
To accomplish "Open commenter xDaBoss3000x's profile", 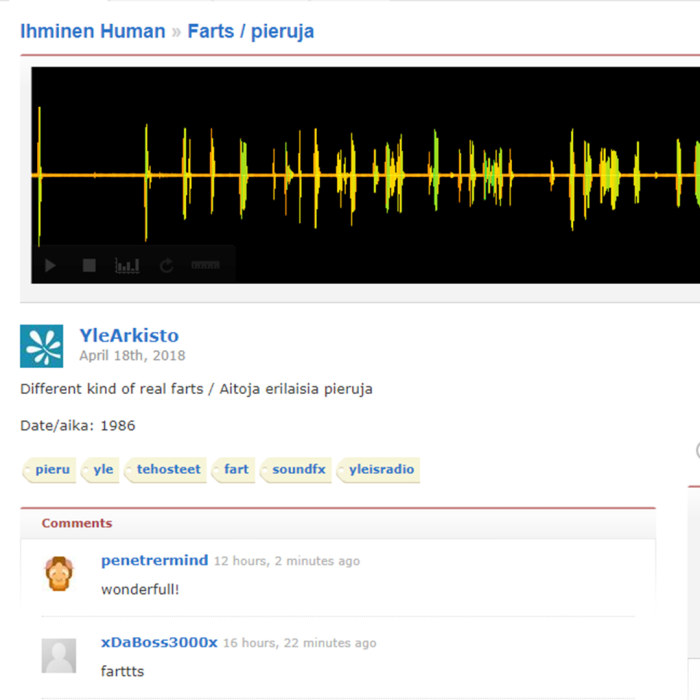I will [x=159, y=642].
